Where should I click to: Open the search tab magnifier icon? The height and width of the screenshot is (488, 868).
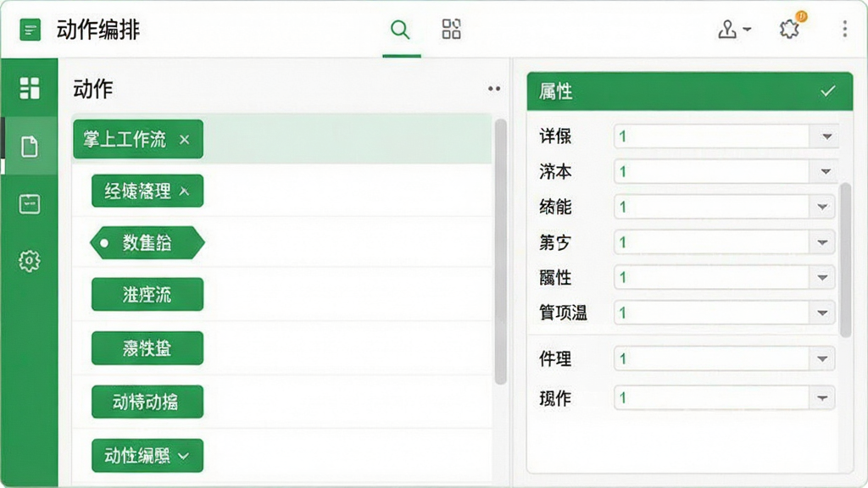(400, 29)
